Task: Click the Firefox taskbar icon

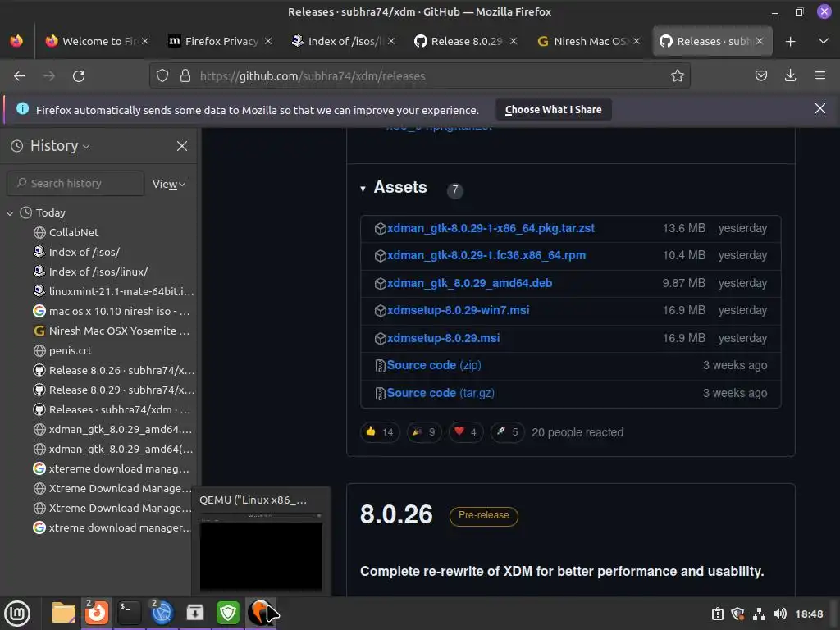Action: (x=97, y=613)
